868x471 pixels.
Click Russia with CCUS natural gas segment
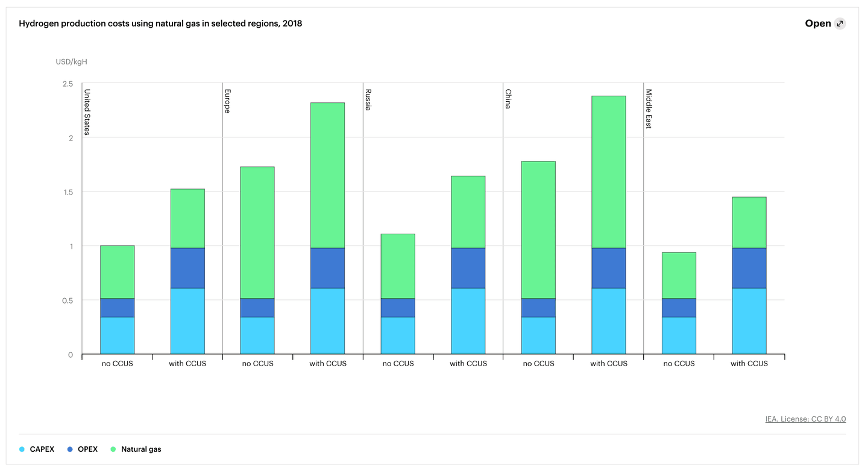pos(468,212)
